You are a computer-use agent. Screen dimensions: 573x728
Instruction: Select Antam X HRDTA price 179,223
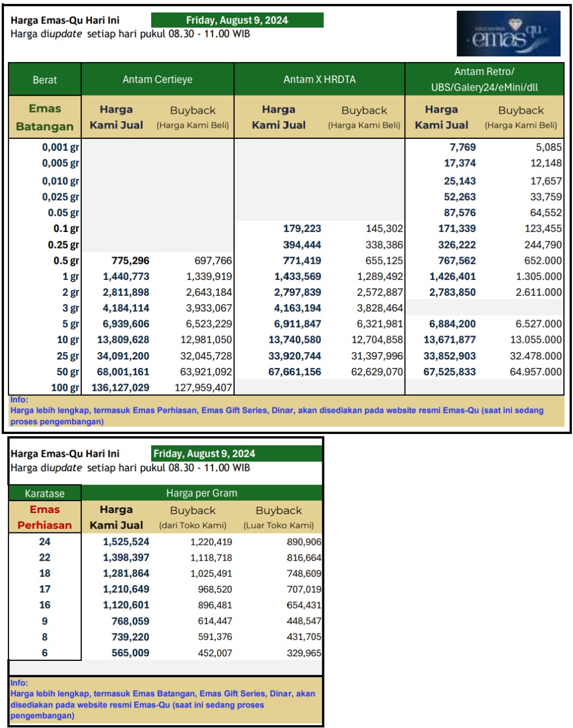click(x=302, y=229)
